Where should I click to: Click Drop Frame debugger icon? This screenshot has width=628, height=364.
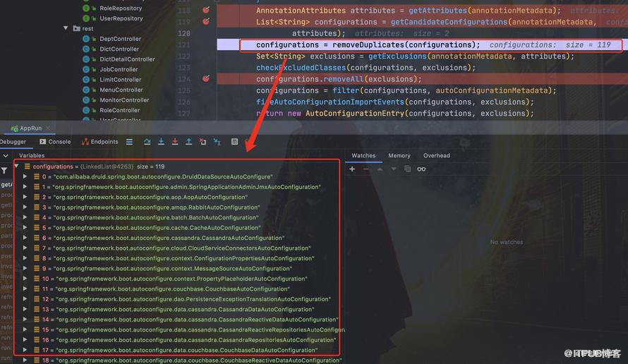(x=203, y=142)
